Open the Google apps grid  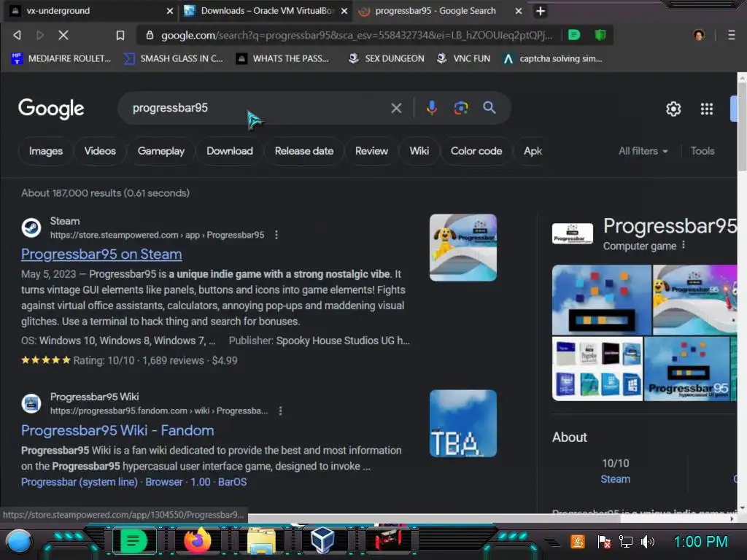pyautogui.click(x=706, y=109)
